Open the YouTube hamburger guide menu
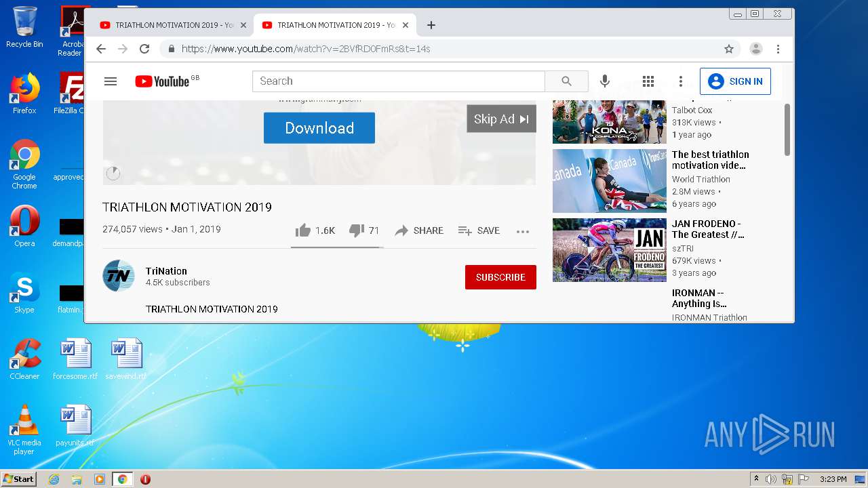 point(111,81)
